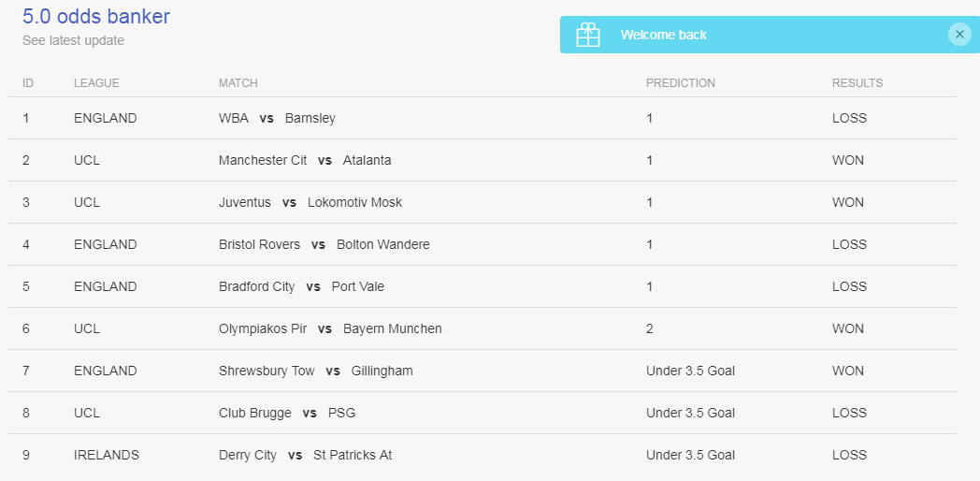Select the Juventus vs Lokomotiv Mosk match
Image resolution: width=980 pixels, height=481 pixels.
[310, 203]
